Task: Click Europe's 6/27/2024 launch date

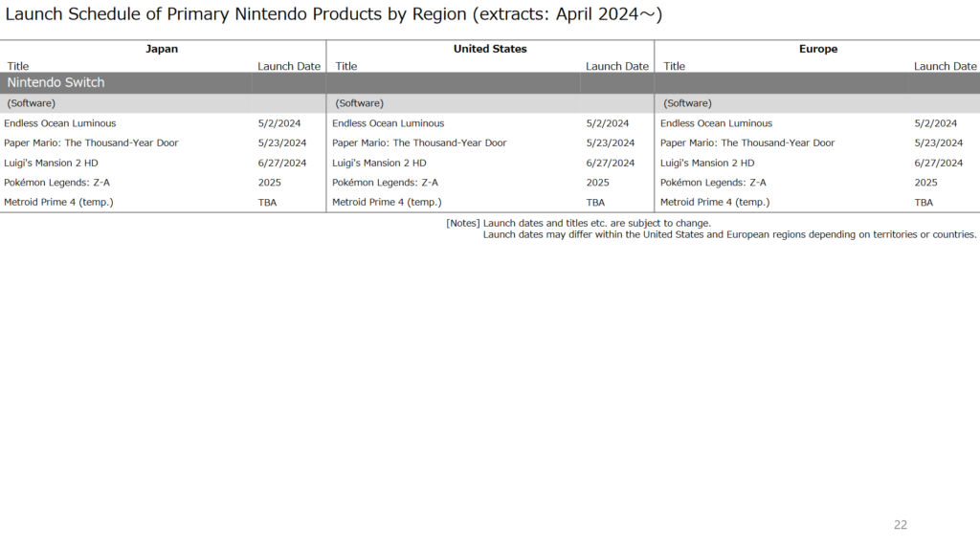Action: coord(938,163)
